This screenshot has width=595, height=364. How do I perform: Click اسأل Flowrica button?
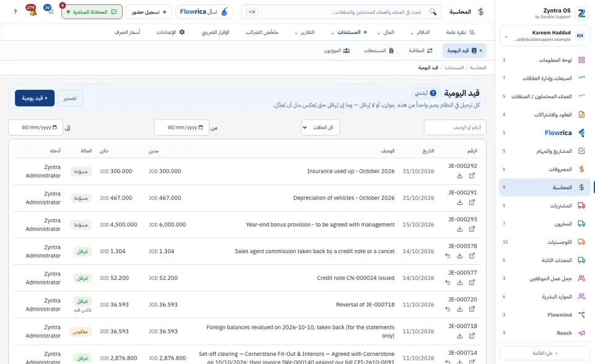(204, 12)
